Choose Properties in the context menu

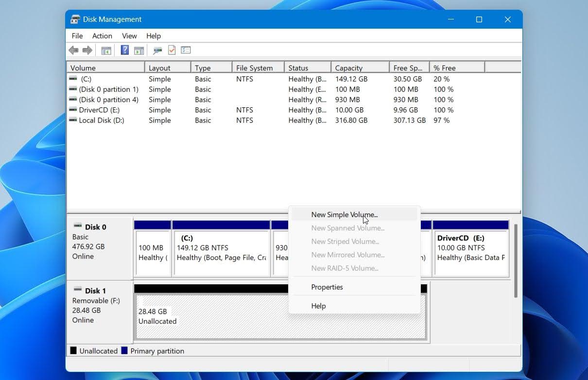[x=354, y=287]
